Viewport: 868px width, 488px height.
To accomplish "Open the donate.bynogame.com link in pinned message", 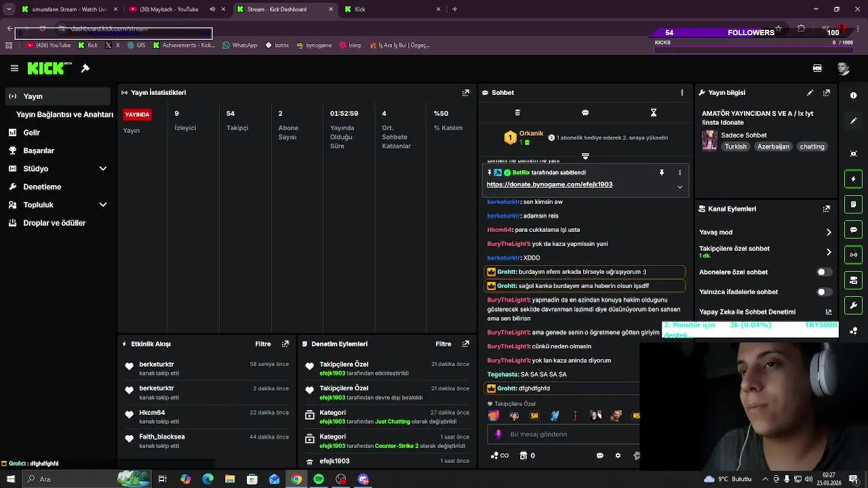I will coord(549,185).
